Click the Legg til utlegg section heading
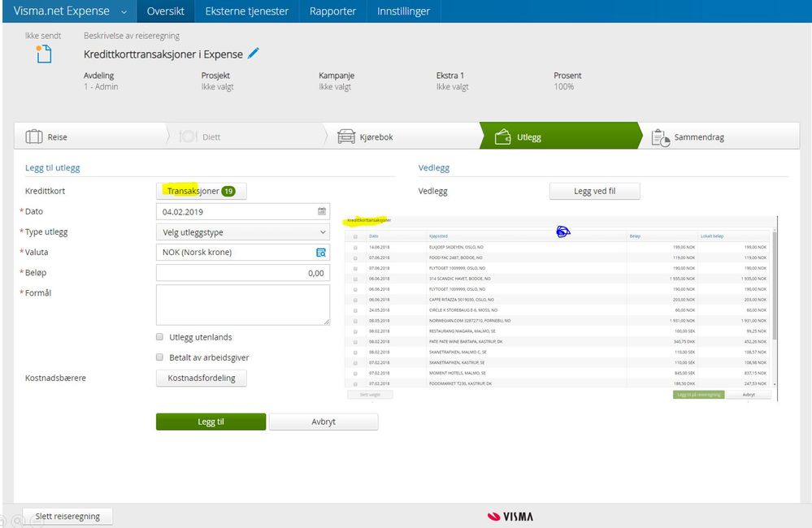 point(52,167)
